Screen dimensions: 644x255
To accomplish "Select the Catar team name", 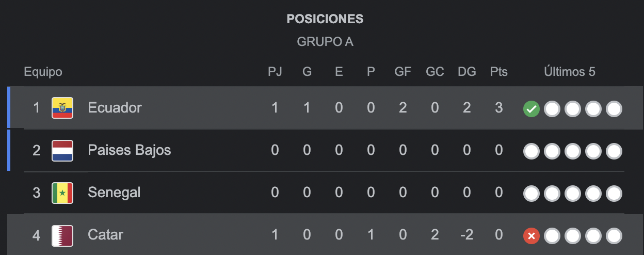I will (x=105, y=235).
